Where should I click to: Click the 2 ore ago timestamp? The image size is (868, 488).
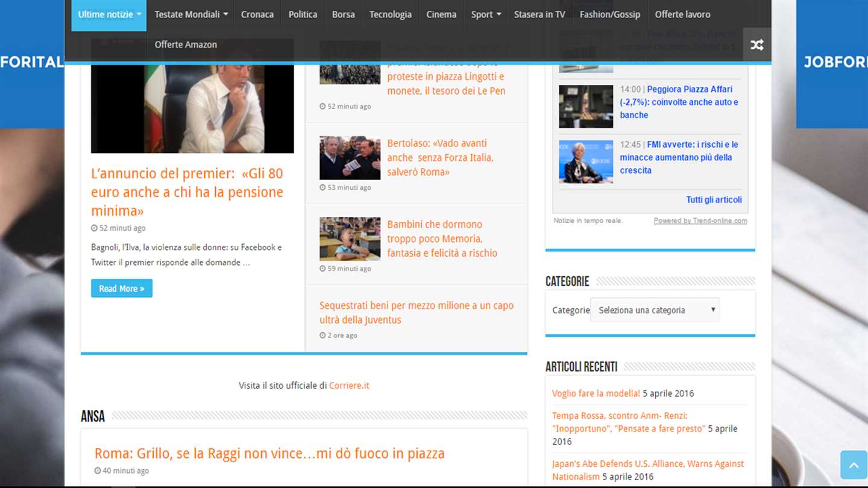338,336
